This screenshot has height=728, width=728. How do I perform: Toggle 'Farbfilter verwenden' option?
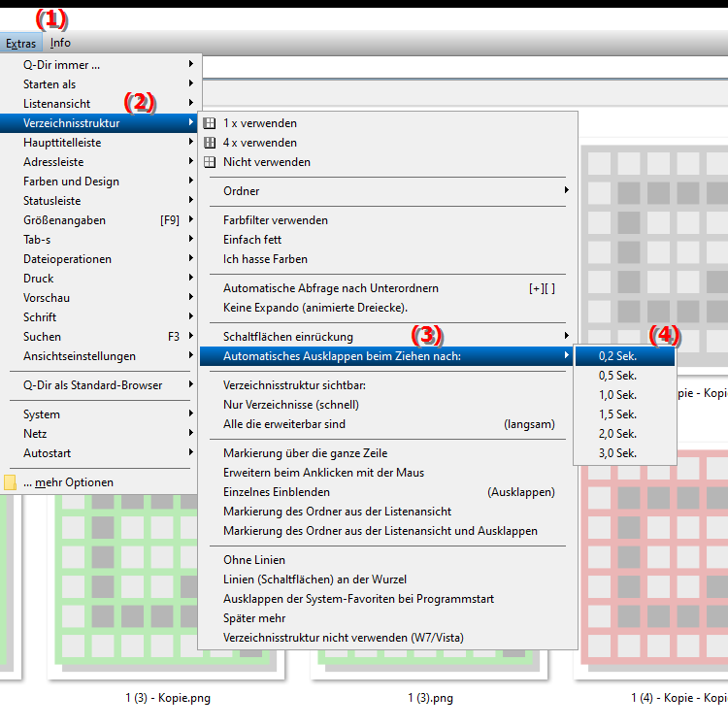tap(276, 220)
